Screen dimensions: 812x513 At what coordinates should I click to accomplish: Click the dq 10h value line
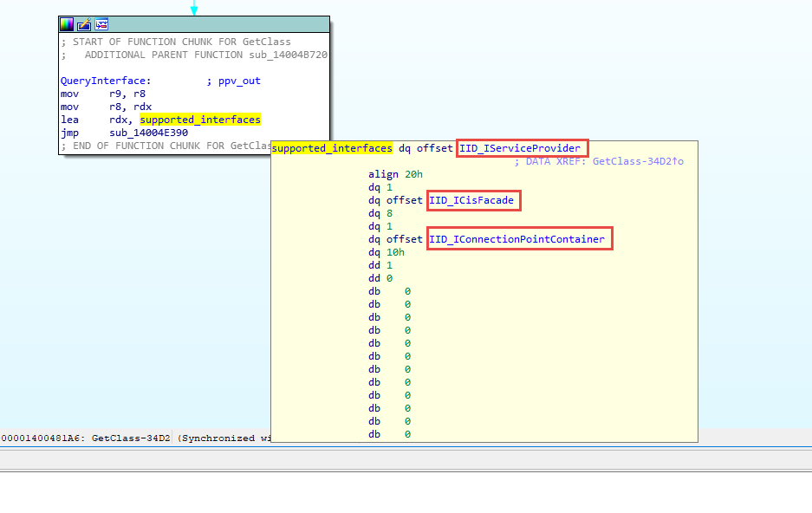(386, 252)
